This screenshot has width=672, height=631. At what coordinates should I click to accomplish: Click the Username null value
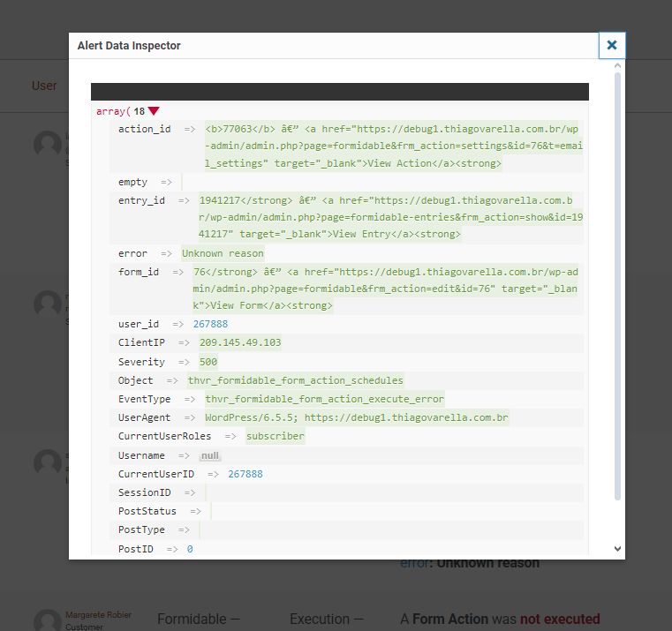210,455
